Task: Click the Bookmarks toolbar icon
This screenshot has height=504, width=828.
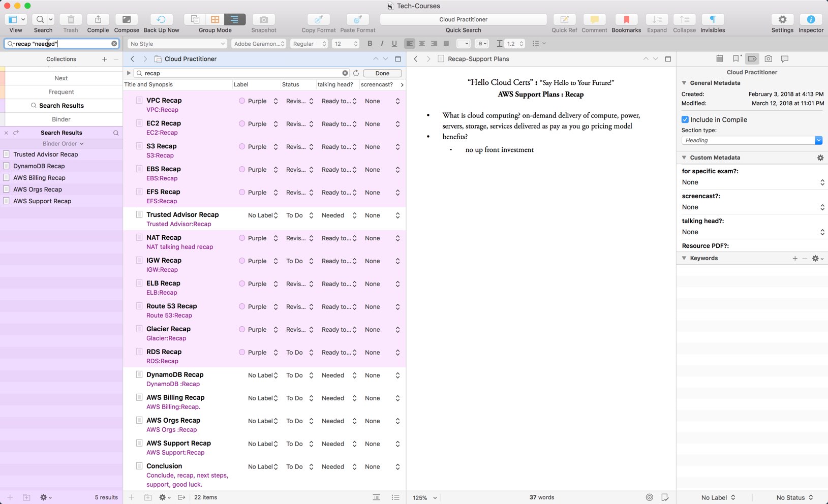Action: tap(626, 20)
